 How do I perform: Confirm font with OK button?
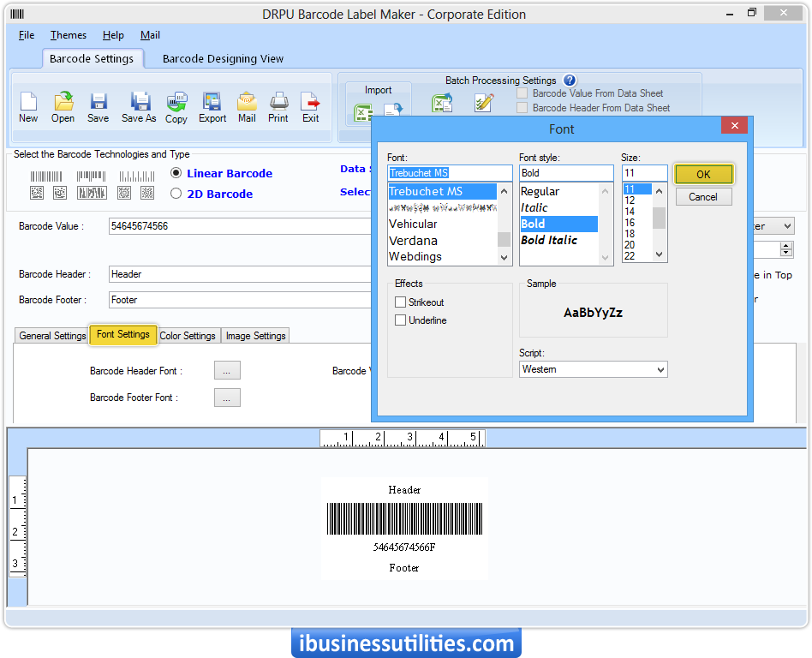pyautogui.click(x=703, y=175)
